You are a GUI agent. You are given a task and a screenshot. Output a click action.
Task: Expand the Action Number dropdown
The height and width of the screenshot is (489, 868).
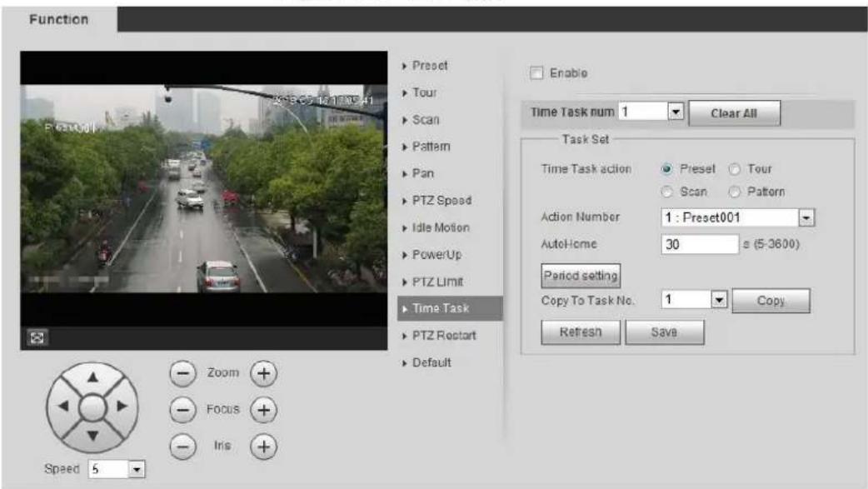pyautogui.click(x=806, y=217)
